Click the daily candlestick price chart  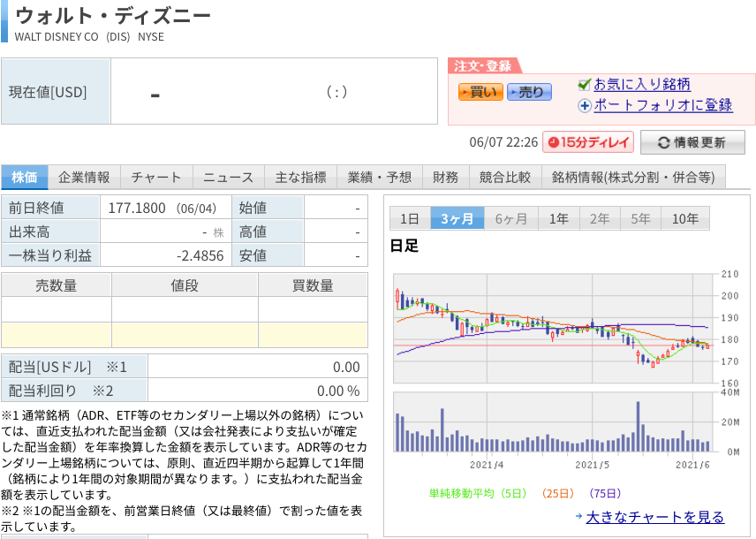coord(553,329)
